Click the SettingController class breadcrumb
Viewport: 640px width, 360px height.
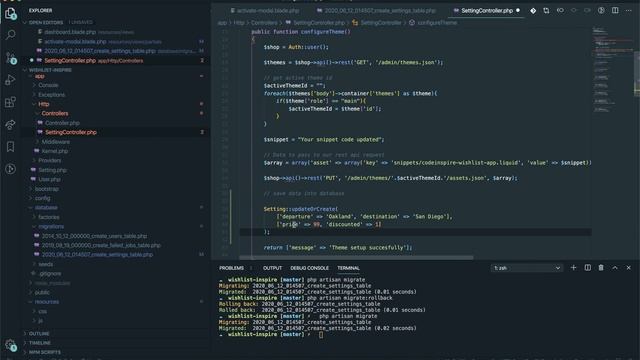click(x=381, y=23)
